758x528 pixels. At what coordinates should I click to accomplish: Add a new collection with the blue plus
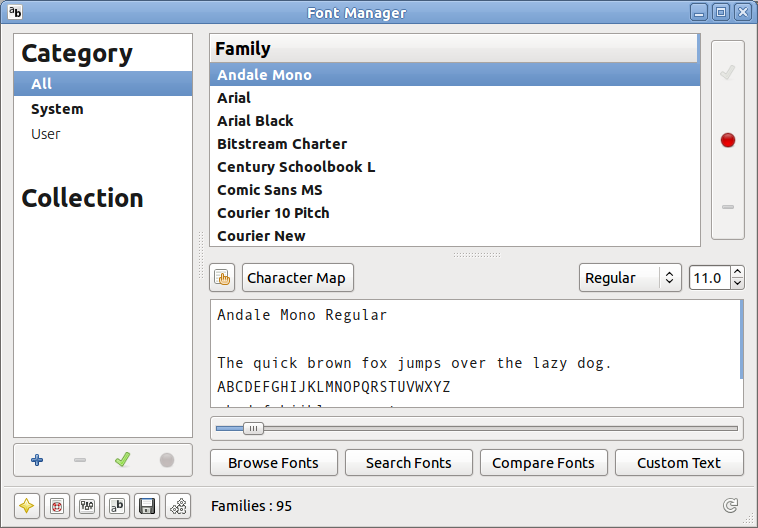(37, 460)
